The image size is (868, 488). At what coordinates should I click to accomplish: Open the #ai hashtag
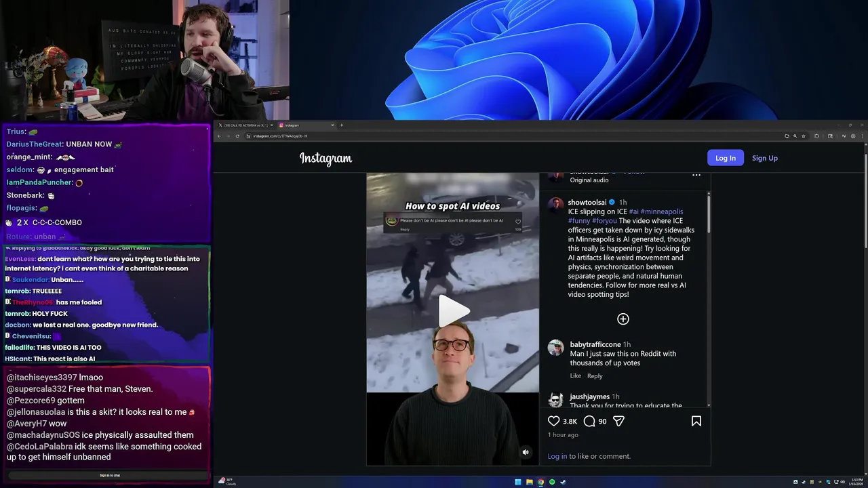point(634,211)
